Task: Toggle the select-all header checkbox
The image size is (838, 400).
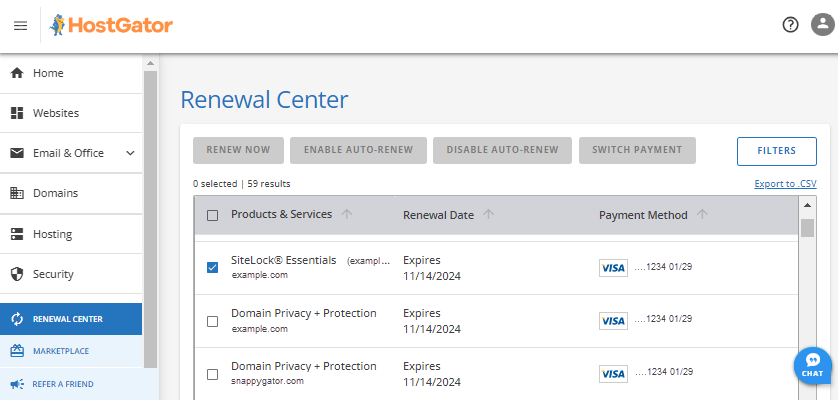Action: point(212,216)
